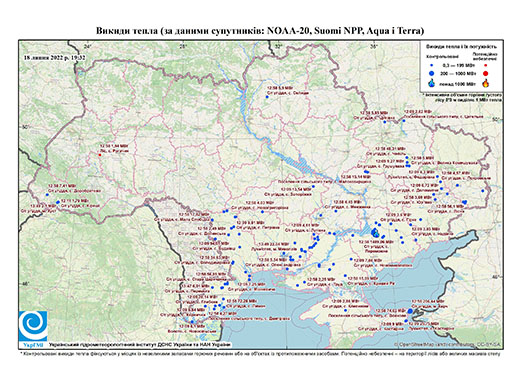Click the map title heading
This screenshot has height=368, width=520.
260,31
